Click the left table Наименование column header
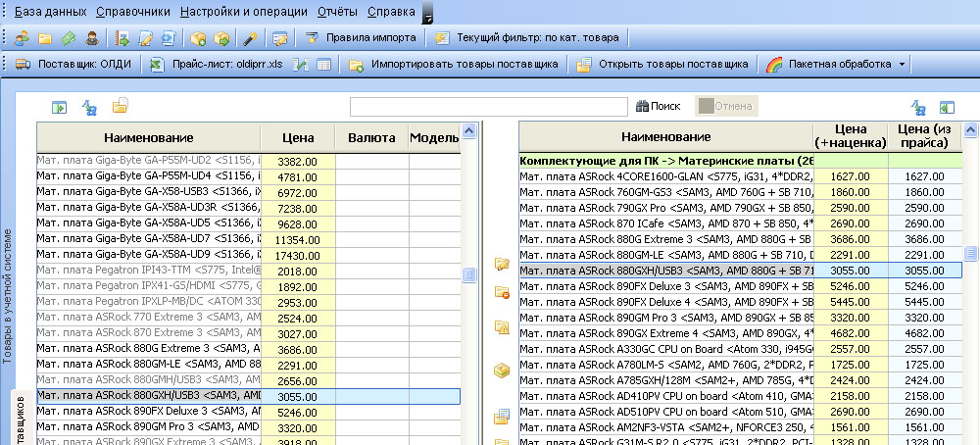980x445 pixels. pos(149,138)
